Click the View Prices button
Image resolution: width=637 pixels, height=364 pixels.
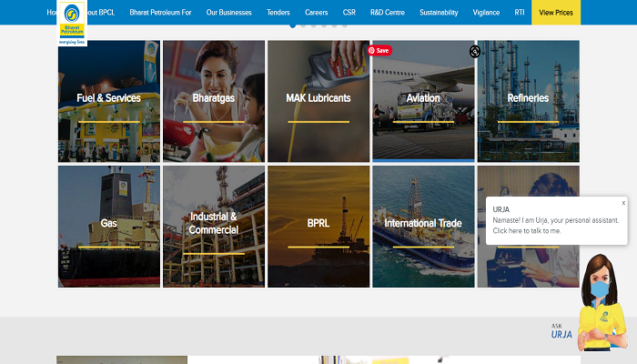(x=556, y=13)
